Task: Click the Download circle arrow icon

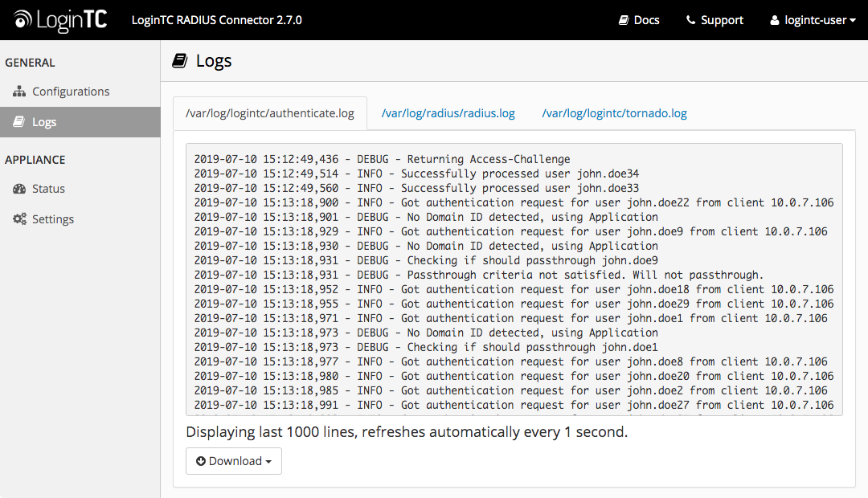Action: 201,461
